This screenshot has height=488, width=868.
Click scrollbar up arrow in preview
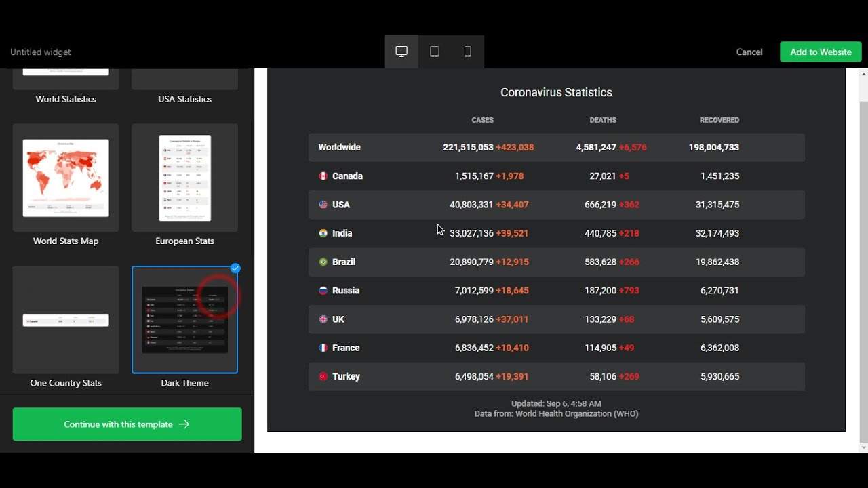(x=863, y=73)
